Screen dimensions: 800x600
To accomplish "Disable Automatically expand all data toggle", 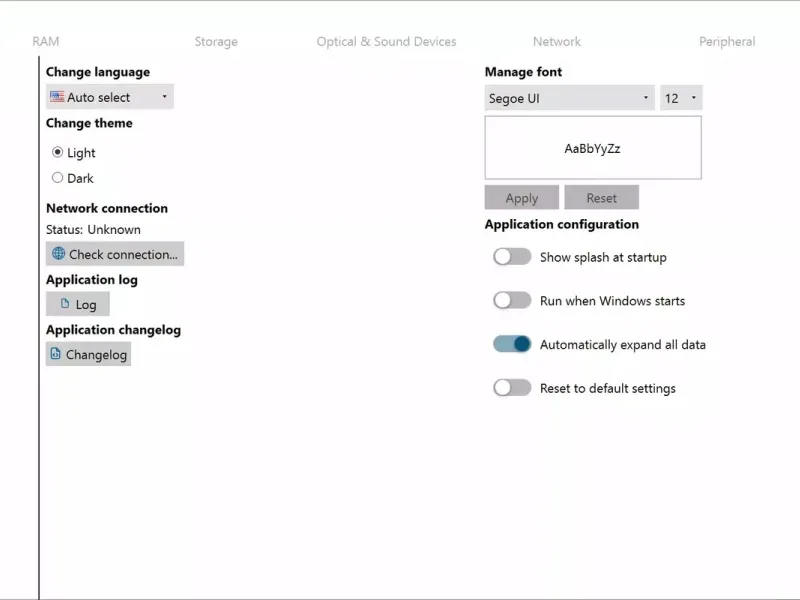I will click(x=511, y=344).
